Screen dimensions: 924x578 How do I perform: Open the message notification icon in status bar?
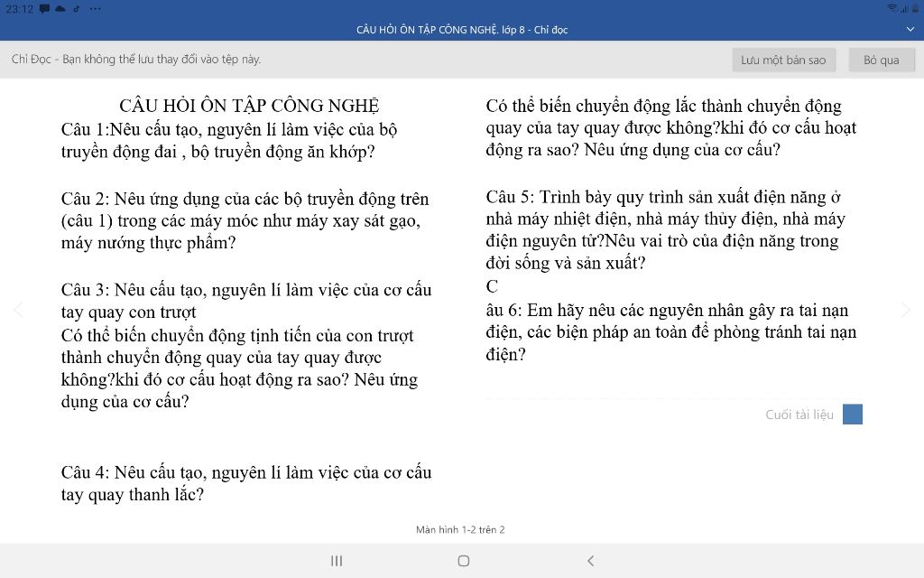coord(44,9)
